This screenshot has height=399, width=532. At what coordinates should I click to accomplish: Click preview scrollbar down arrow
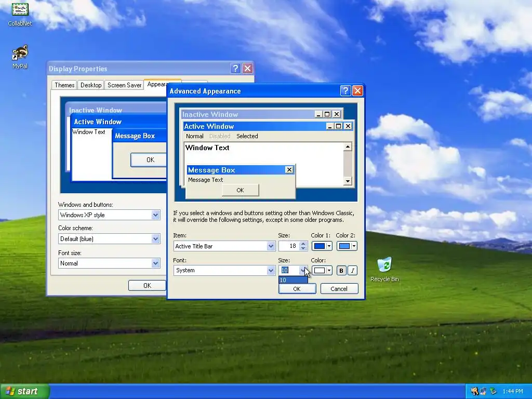click(348, 181)
